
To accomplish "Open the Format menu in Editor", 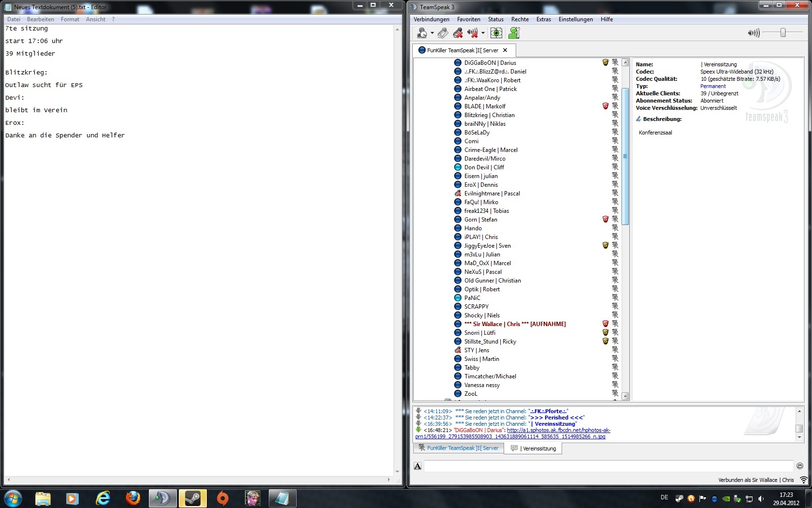I will pos(70,19).
